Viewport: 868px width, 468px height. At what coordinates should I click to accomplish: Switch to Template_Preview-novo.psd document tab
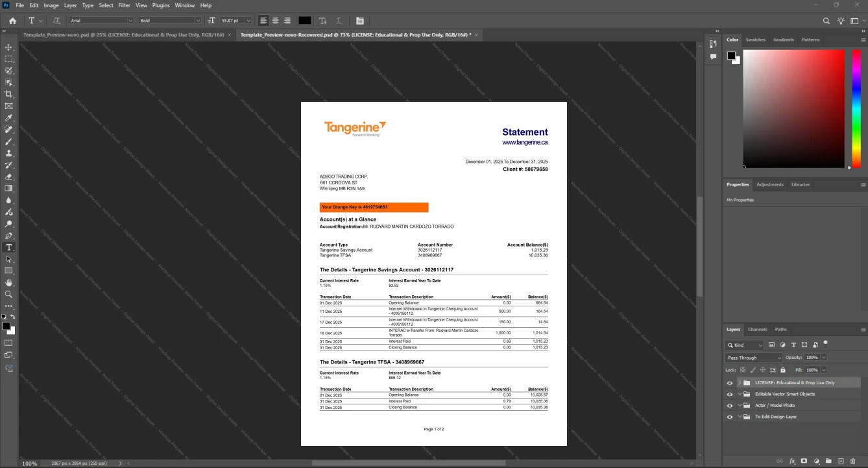[123, 34]
